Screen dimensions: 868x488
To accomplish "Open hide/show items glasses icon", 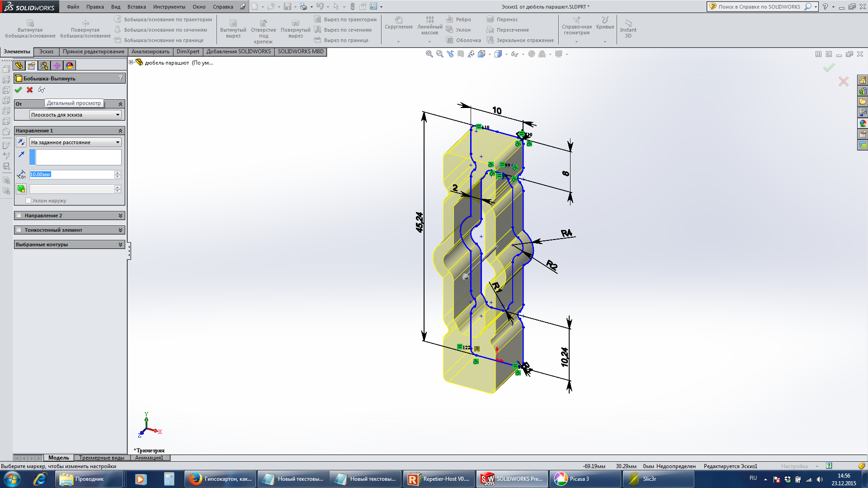I will click(x=515, y=54).
